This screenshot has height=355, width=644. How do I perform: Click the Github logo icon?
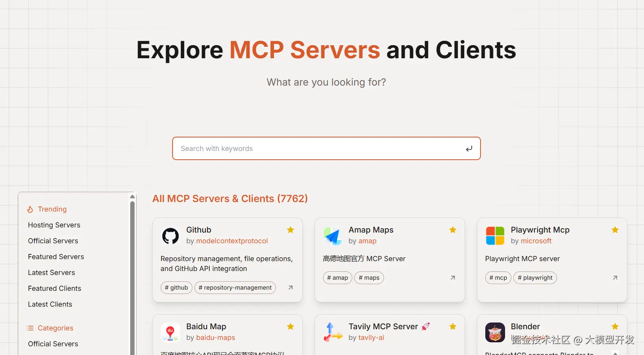(170, 236)
